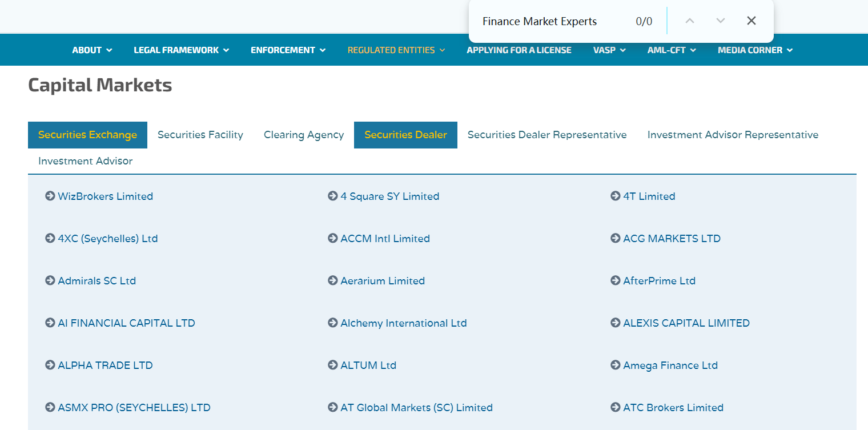Viewport: 868px width, 430px height.
Task: Open AfterPrime Ltd link
Action: tap(660, 280)
